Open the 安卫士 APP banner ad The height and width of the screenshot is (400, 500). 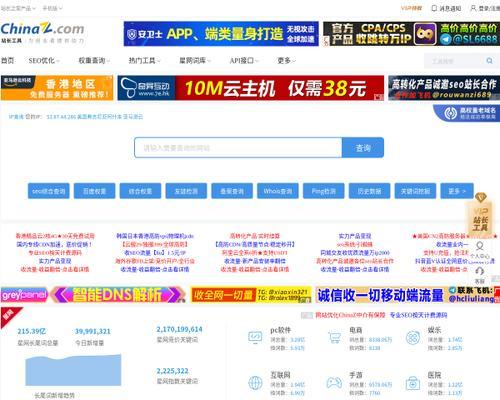click(x=221, y=34)
